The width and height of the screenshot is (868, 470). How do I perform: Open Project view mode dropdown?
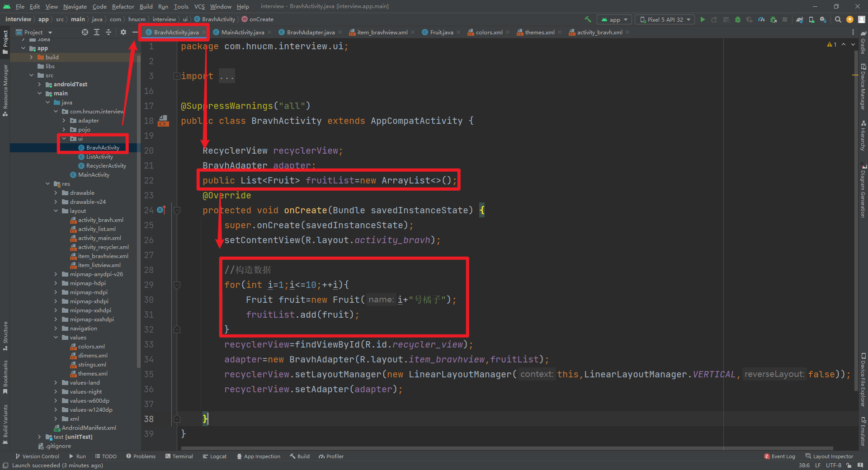tap(34, 32)
